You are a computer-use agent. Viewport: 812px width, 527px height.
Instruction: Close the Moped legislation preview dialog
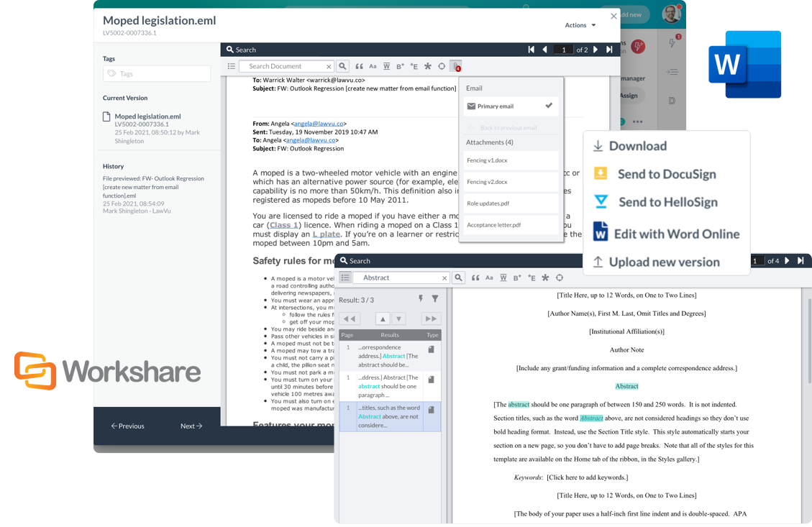613,16
